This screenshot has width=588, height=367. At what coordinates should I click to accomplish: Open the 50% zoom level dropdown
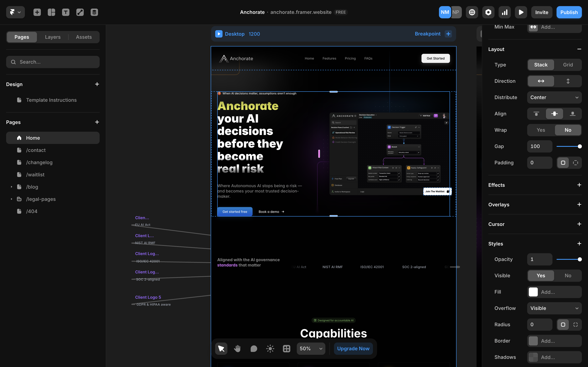[311, 349]
